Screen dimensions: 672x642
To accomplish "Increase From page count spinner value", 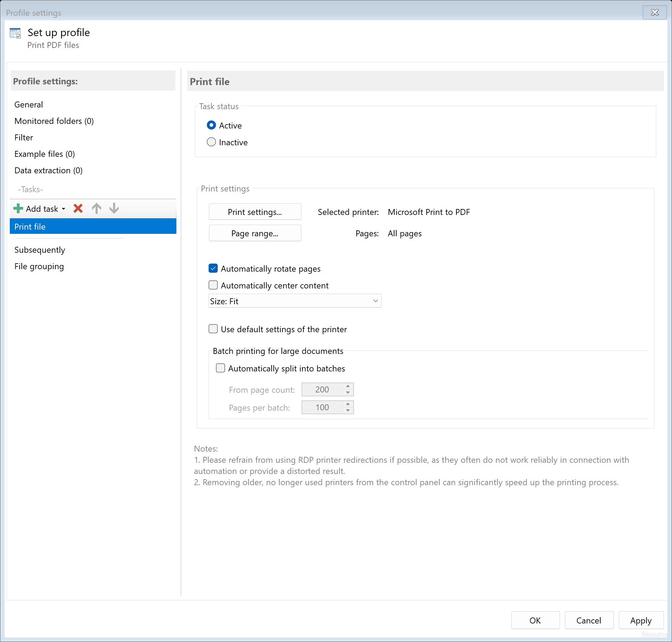I will [x=348, y=386].
